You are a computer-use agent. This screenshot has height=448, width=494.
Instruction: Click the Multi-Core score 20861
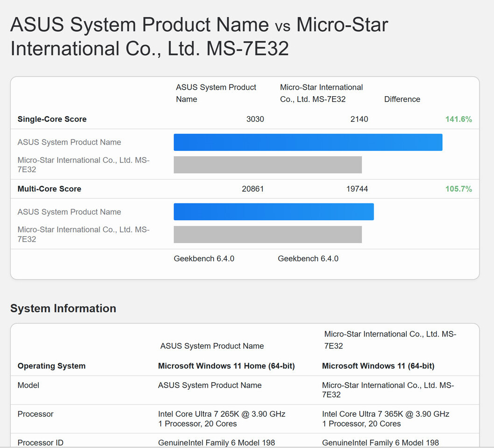pyautogui.click(x=252, y=189)
